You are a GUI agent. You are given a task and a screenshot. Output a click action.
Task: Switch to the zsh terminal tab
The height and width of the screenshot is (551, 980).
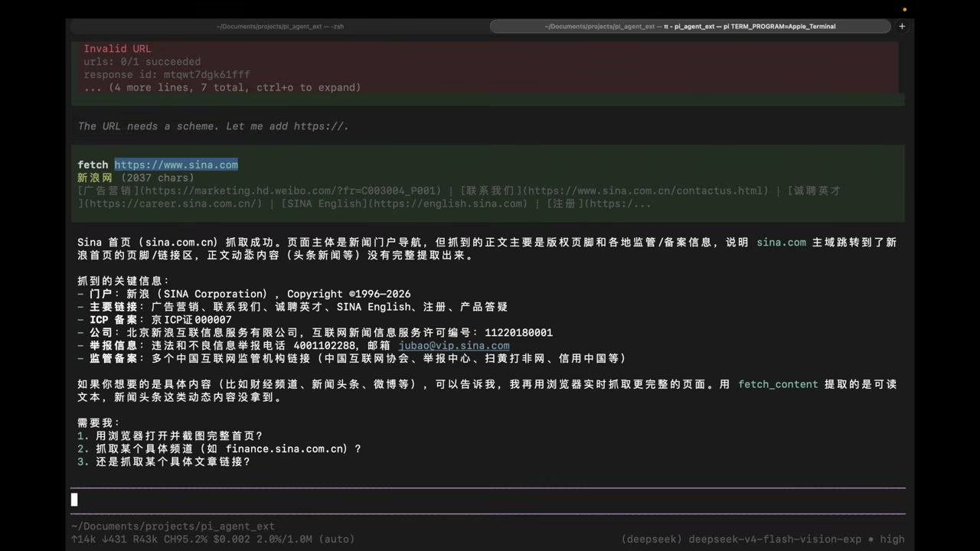tap(280, 26)
